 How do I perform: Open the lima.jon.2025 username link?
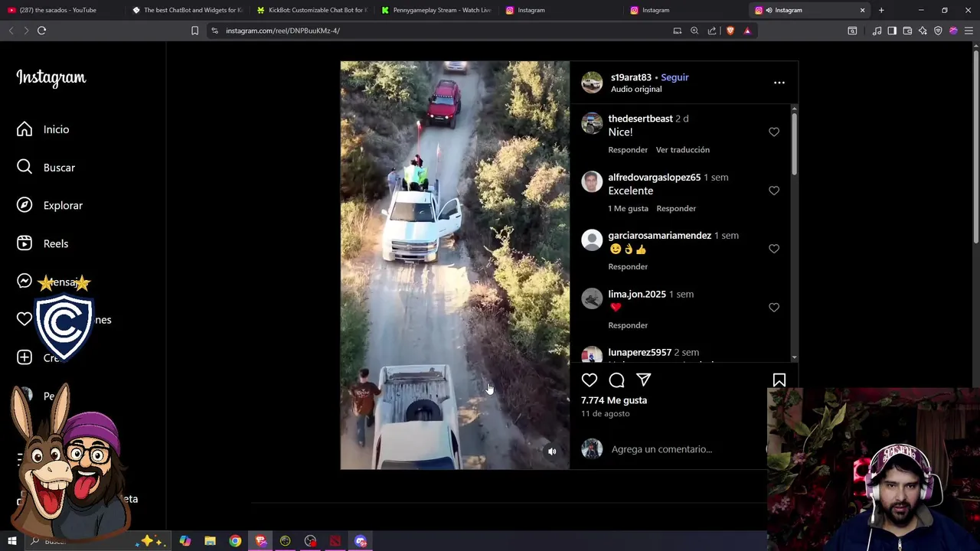637,294
